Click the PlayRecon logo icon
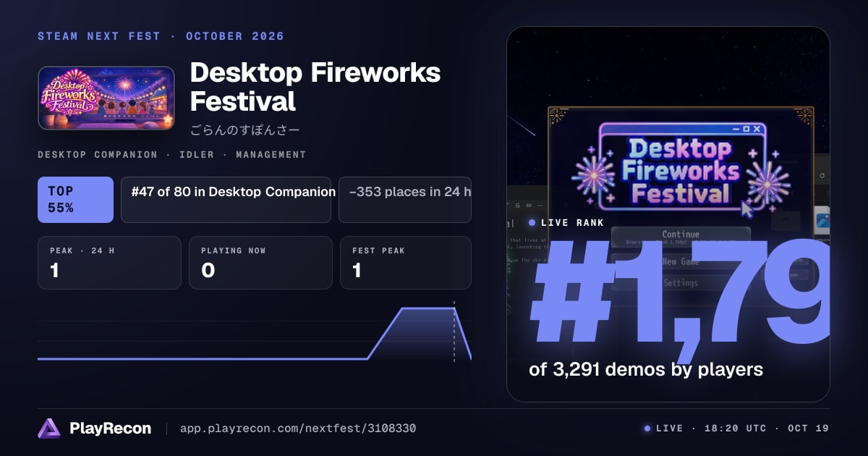The height and width of the screenshot is (456, 868). tap(49, 428)
